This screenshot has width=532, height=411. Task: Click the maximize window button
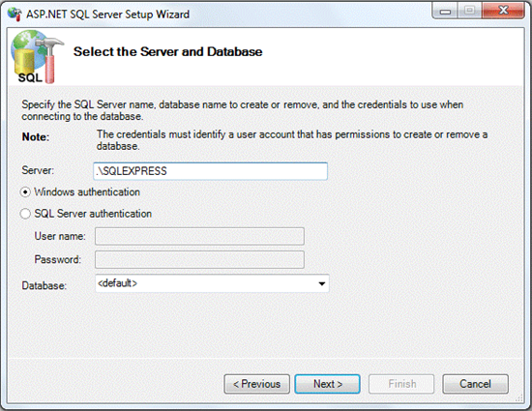point(469,12)
